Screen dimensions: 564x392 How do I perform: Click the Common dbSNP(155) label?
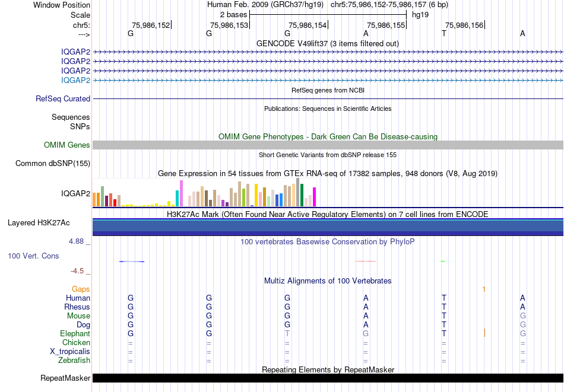[53, 164]
